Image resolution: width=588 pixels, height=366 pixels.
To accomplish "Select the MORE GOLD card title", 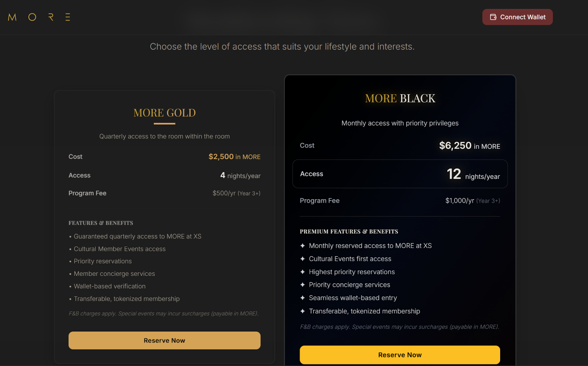I will pos(164,113).
